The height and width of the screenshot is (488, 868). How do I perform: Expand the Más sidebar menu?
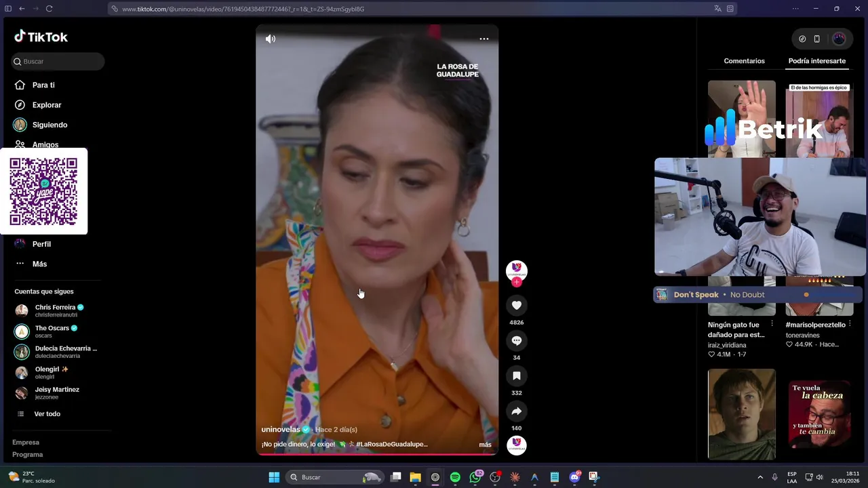tap(39, 264)
